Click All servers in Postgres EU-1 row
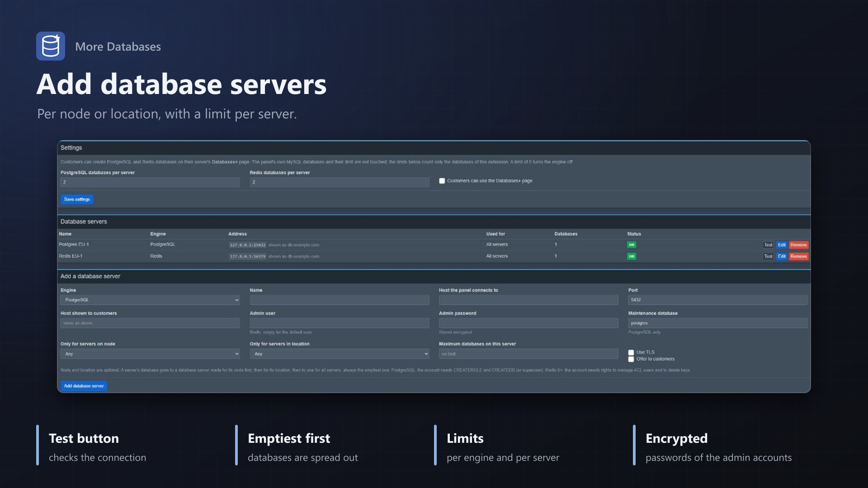 [x=497, y=244]
